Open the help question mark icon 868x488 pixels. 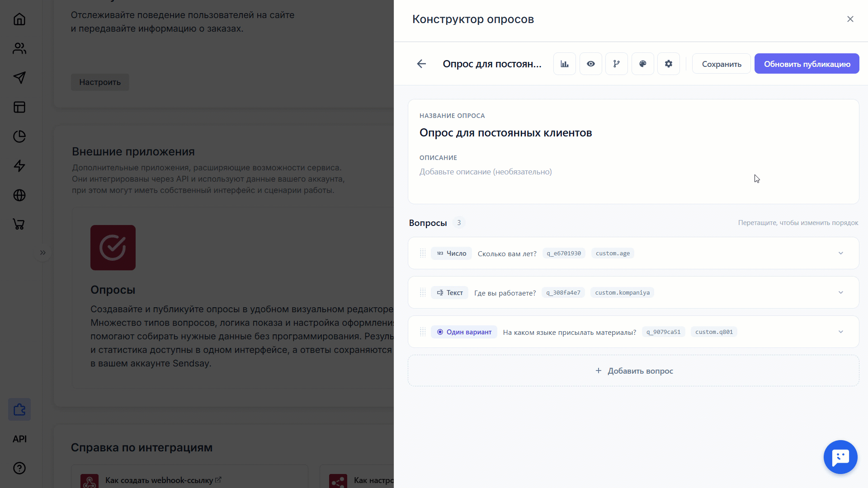point(19,468)
